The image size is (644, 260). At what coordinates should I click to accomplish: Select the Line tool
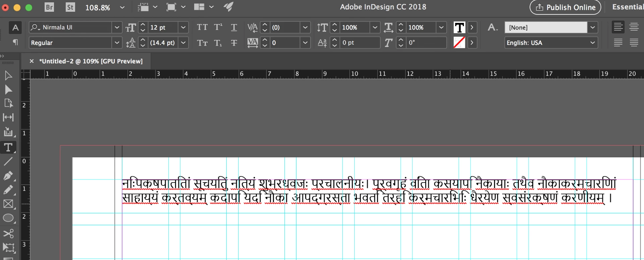click(8, 161)
